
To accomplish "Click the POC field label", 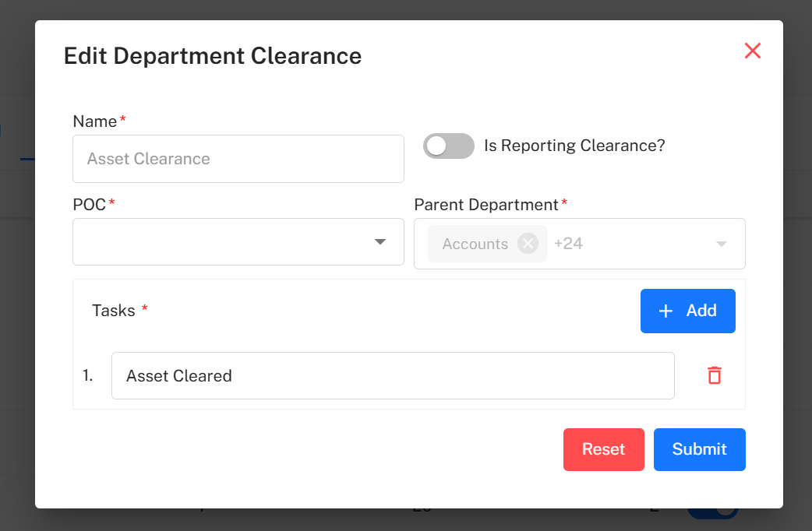I will pos(90,205).
